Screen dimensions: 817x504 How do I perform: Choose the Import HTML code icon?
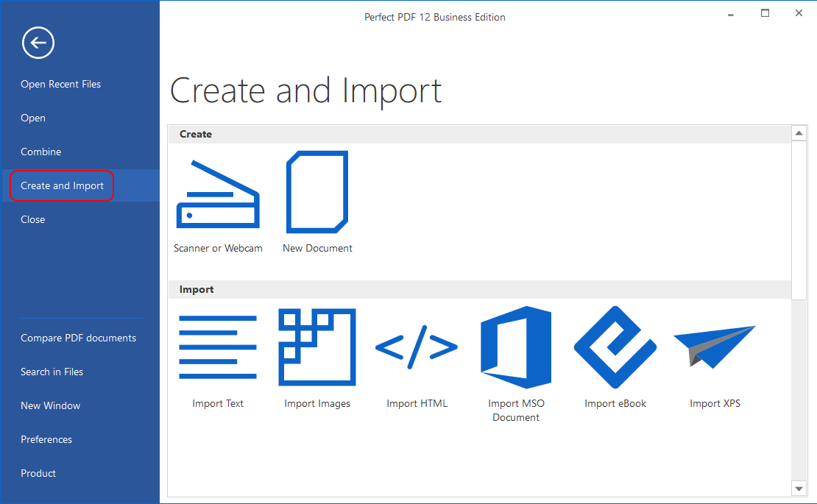coord(417,347)
